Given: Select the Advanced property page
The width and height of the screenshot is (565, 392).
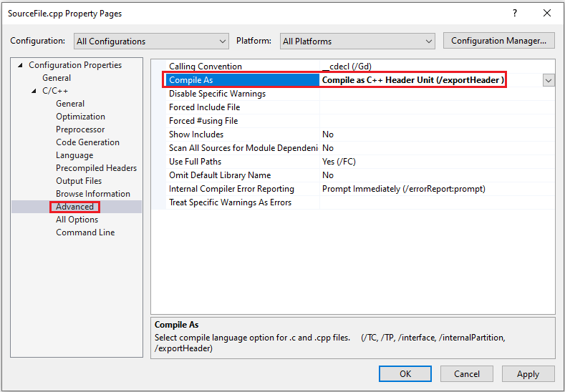Looking at the screenshot, I should point(74,207).
